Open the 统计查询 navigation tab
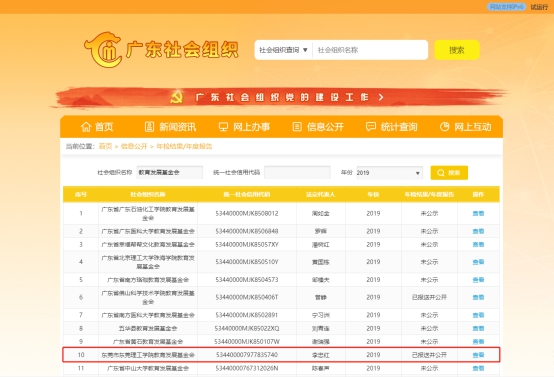554x377 pixels. coord(391,127)
